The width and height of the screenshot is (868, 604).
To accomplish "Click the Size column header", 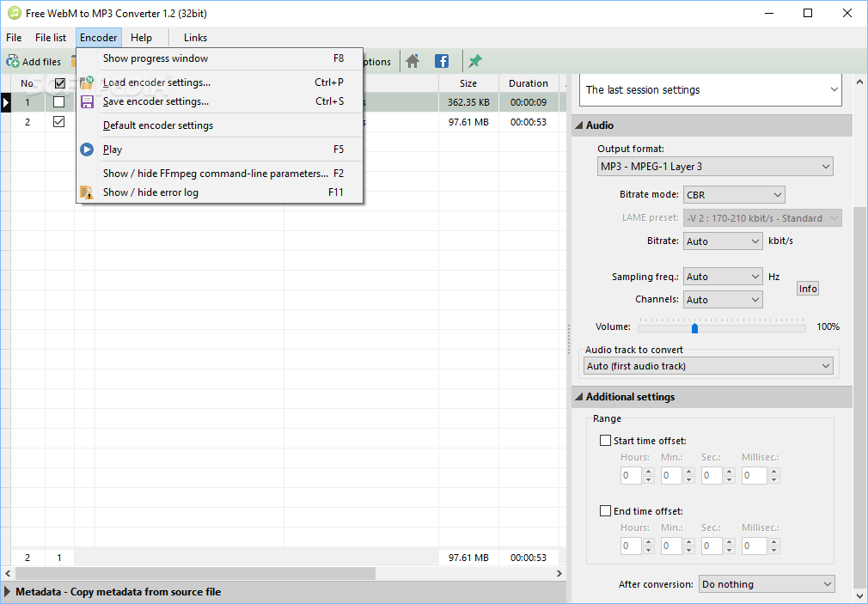I will pos(468,83).
